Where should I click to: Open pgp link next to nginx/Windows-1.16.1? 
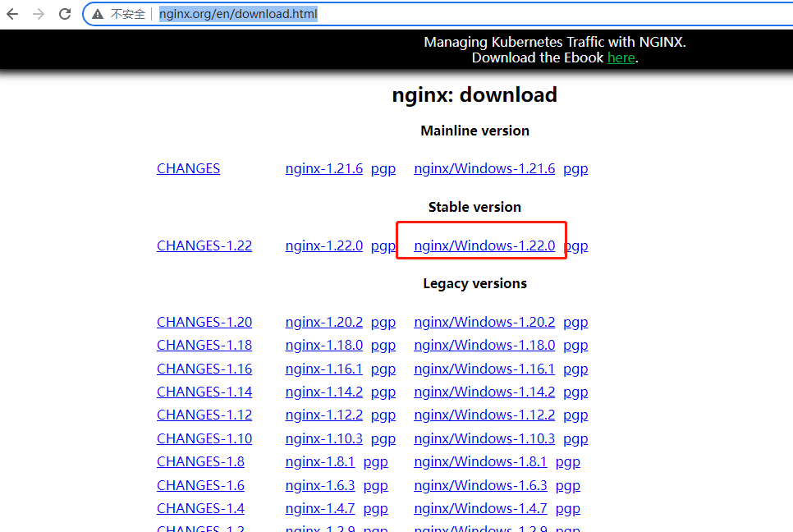[x=575, y=369]
